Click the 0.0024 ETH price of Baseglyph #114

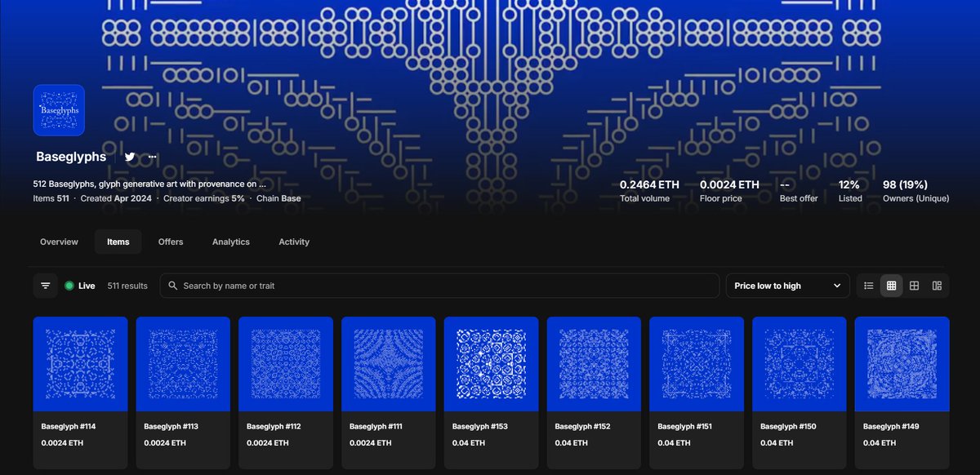click(62, 443)
